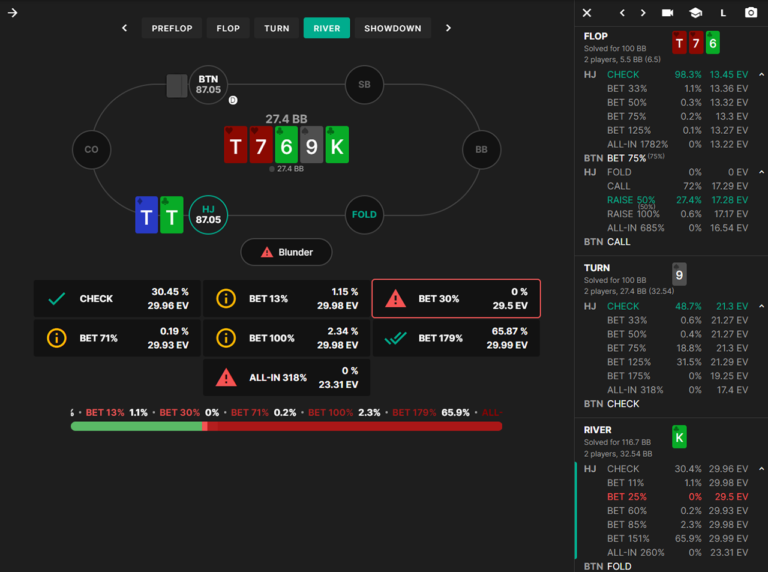Close the hand history side panel

pos(587,13)
